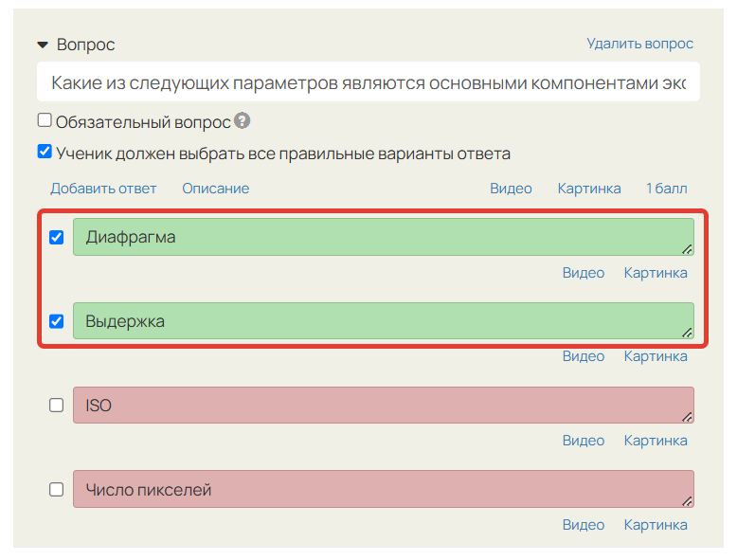
Task: Uncheck the Диафрагма answer checkbox
Action: point(57,238)
